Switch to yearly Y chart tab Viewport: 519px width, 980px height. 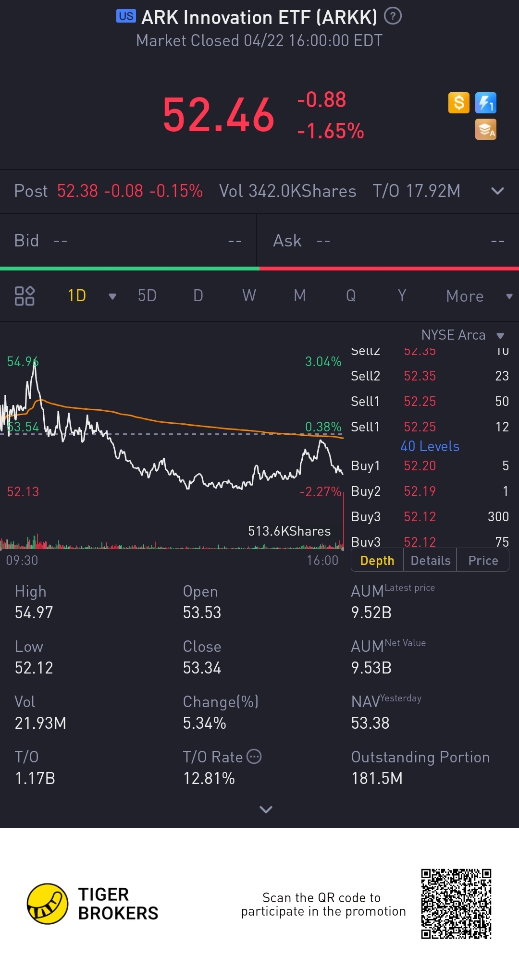pyautogui.click(x=402, y=295)
